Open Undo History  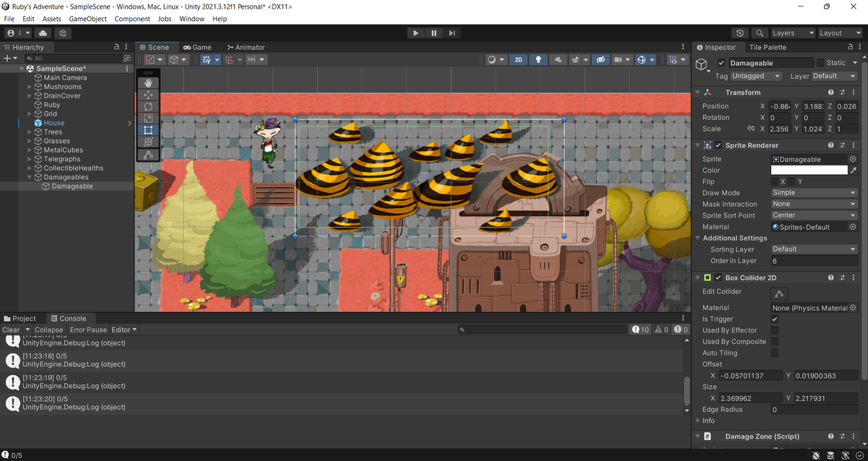[739, 33]
